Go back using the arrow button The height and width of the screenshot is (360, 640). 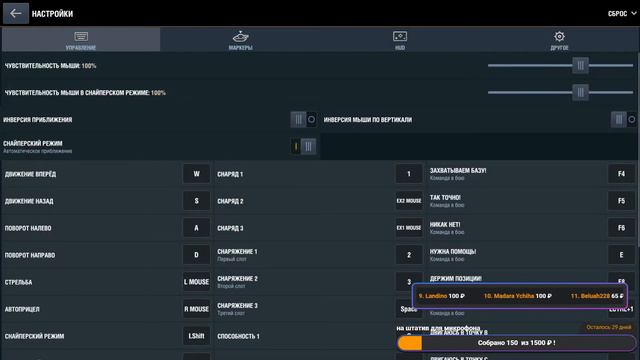pyautogui.click(x=16, y=13)
